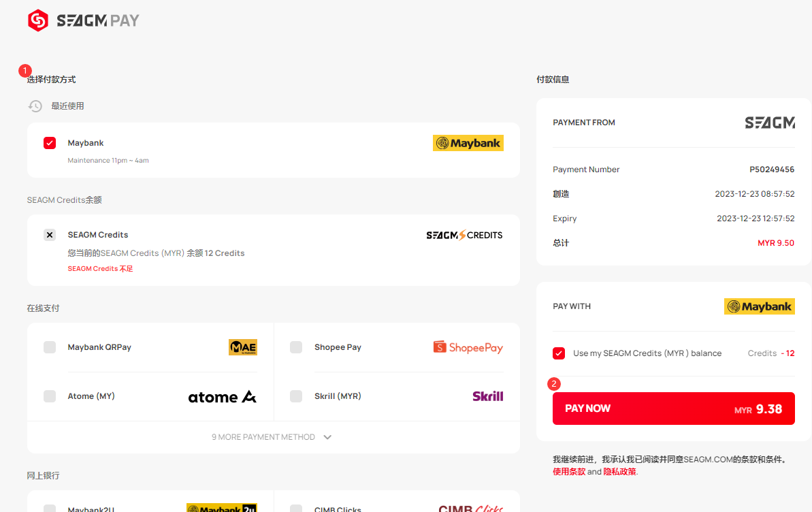The width and height of the screenshot is (812, 512).
Task: Click the 在线支付 section heading
Action: tap(43, 308)
